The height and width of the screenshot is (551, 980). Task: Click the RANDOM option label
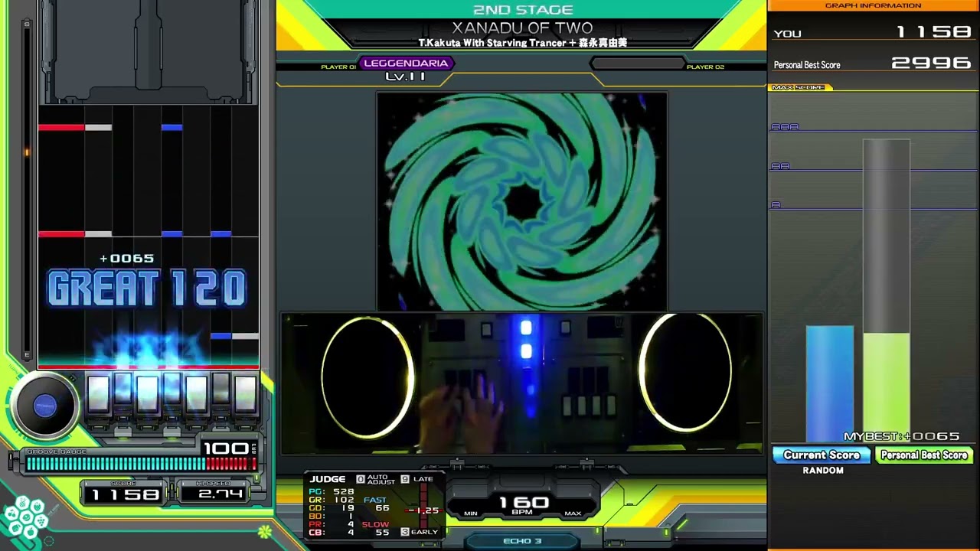(x=823, y=471)
